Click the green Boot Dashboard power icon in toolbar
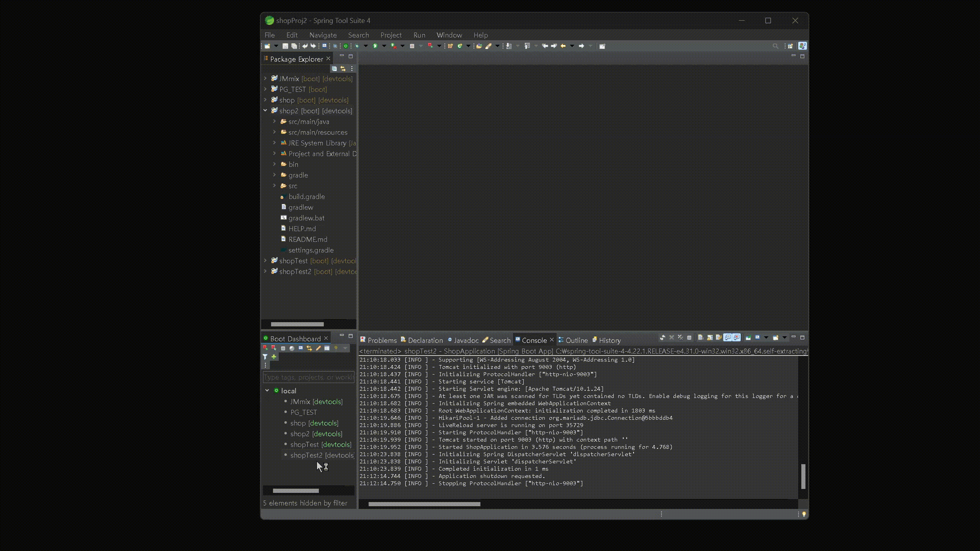Image resolution: width=980 pixels, height=551 pixels. (x=346, y=46)
